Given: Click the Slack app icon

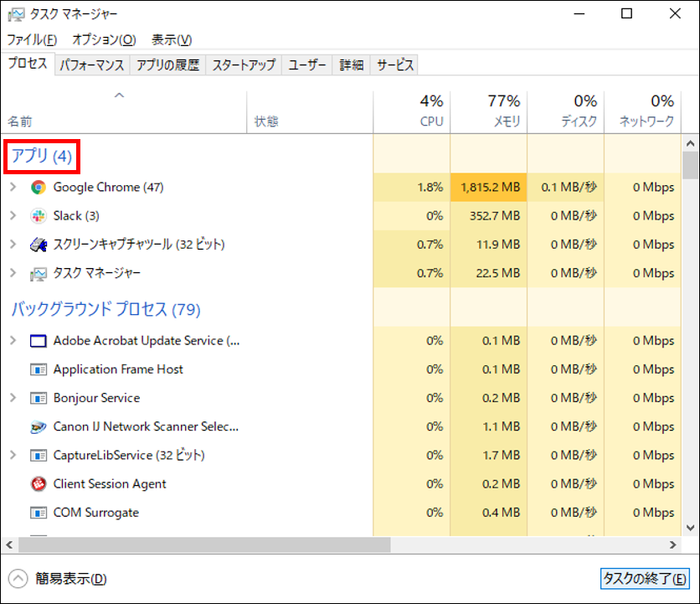Looking at the screenshot, I should pyautogui.click(x=39, y=216).
